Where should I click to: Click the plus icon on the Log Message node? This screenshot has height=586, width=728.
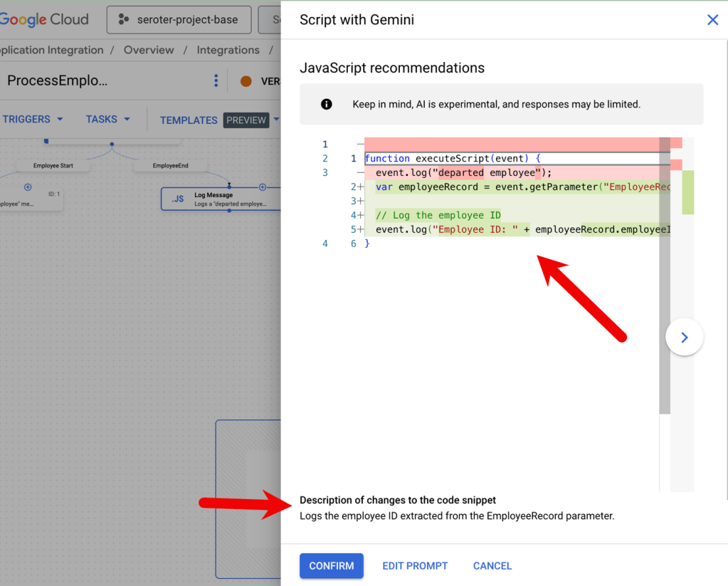(262, 187)
